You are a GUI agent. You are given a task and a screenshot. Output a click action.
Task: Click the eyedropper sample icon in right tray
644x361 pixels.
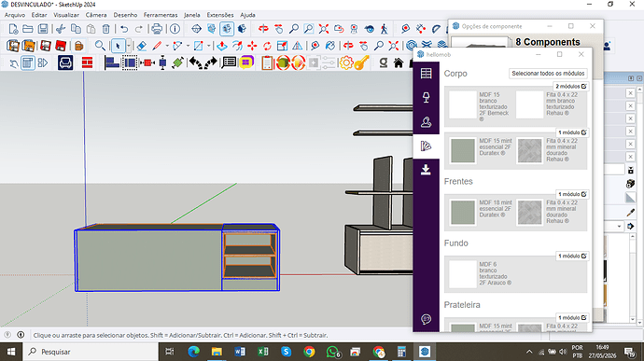coord(630,212)
